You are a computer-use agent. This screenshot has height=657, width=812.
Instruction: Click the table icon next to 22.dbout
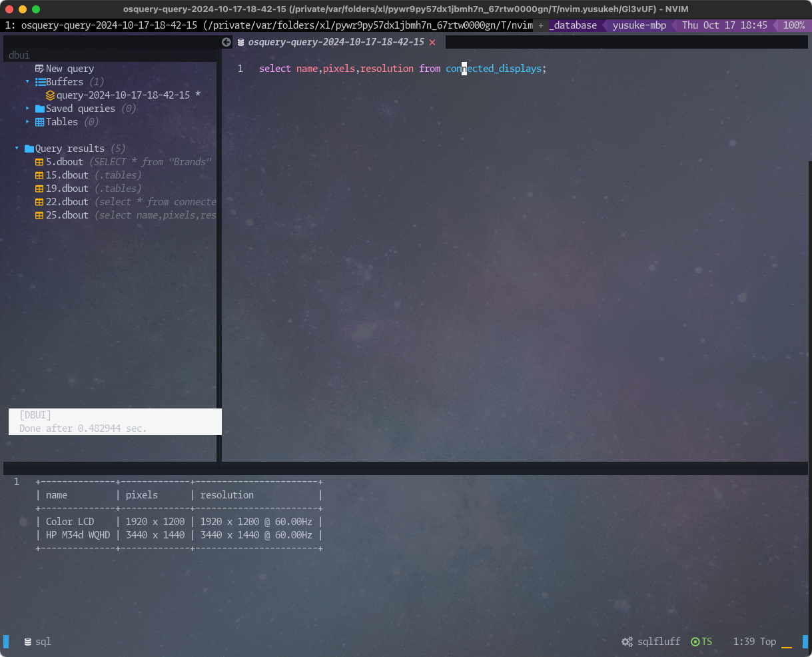39,202
